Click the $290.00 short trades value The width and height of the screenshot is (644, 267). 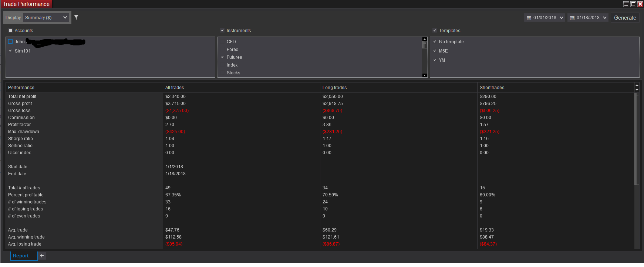[488, 97]
